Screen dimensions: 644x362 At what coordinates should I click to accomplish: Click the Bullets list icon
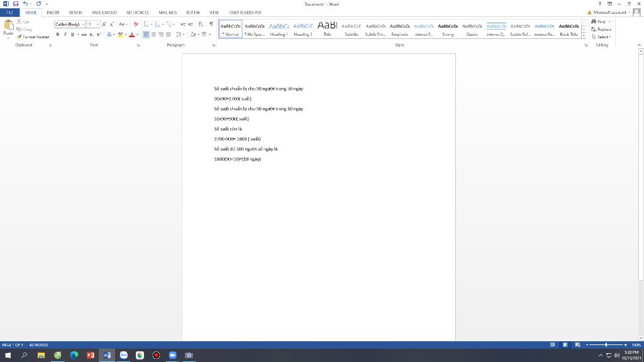click(x=147, y=24)
